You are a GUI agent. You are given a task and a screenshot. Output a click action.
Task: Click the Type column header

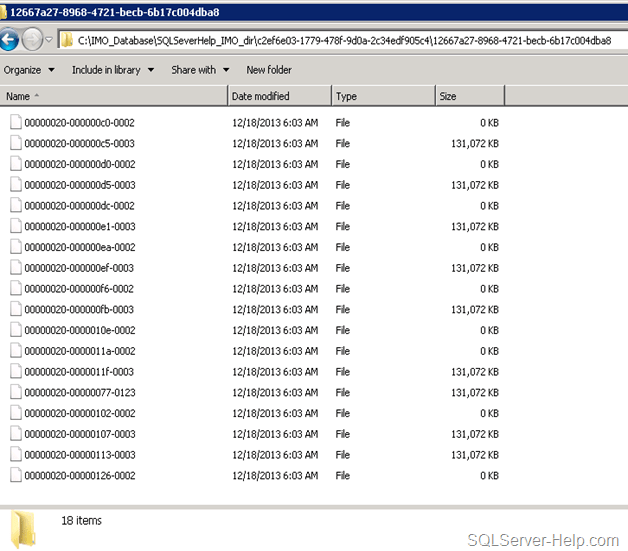tap(383, 96)
